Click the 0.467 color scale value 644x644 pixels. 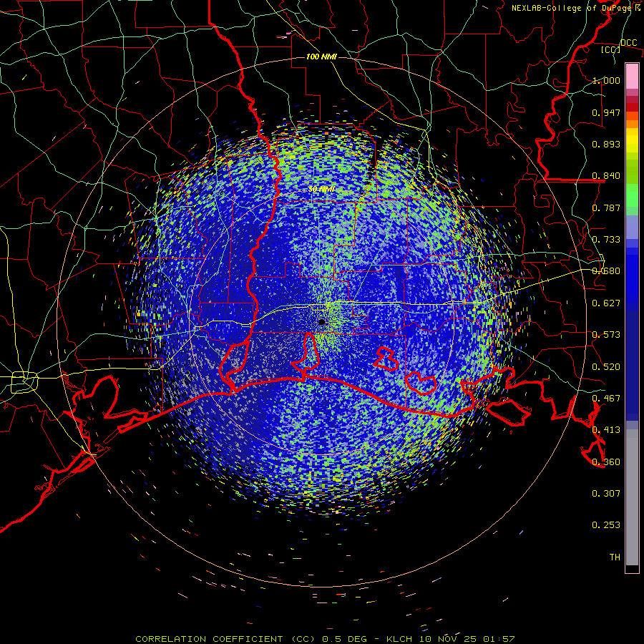pyautogui.click(x=606, y=399)
